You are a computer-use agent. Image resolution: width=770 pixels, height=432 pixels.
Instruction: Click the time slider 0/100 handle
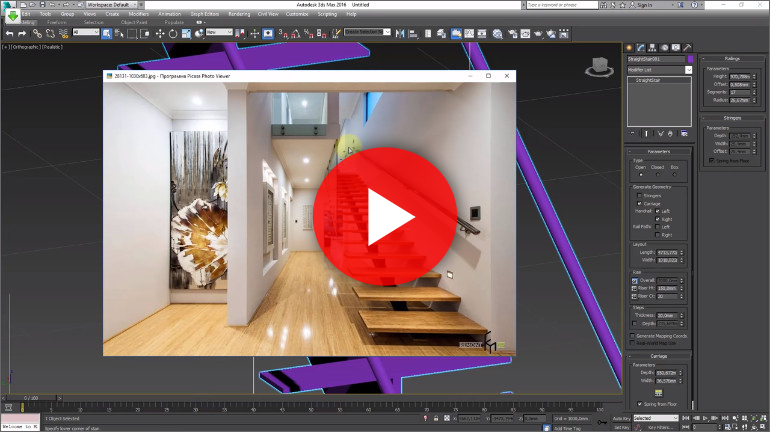(31, 398)
